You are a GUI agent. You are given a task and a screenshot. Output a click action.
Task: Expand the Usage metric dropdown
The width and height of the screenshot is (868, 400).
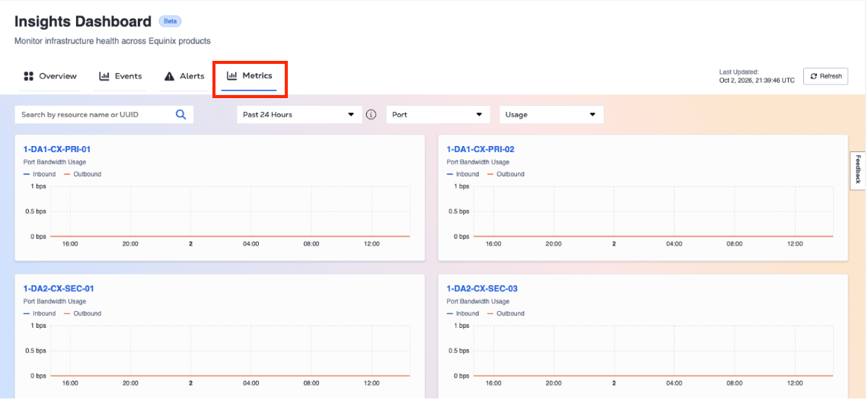click(551, 115)
